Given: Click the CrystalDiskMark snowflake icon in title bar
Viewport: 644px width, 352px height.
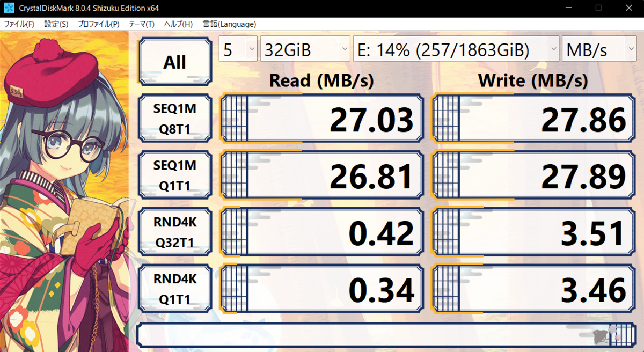Looking at the screenshot, I should [x=9, y=8].
